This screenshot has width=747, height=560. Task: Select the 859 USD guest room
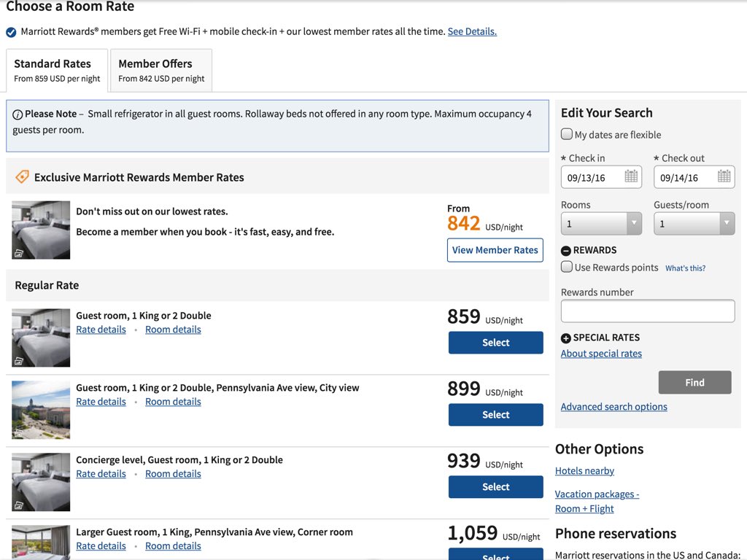click(495, 343)
